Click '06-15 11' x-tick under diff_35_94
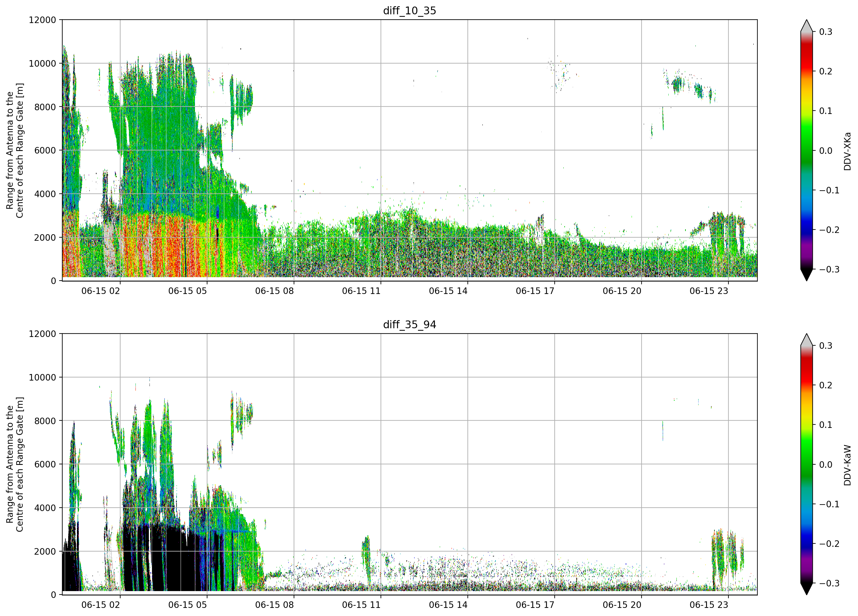This screenshot has height=616, width=858. [x=361, y=605]
